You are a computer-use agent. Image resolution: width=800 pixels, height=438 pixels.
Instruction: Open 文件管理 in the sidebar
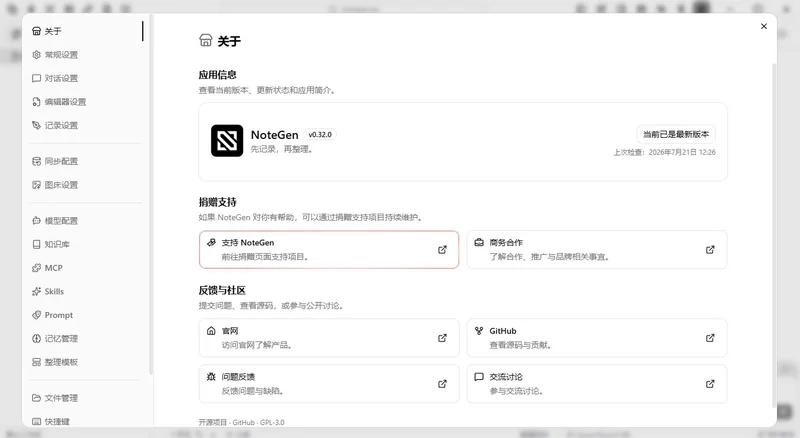click(x=85, y=398)
